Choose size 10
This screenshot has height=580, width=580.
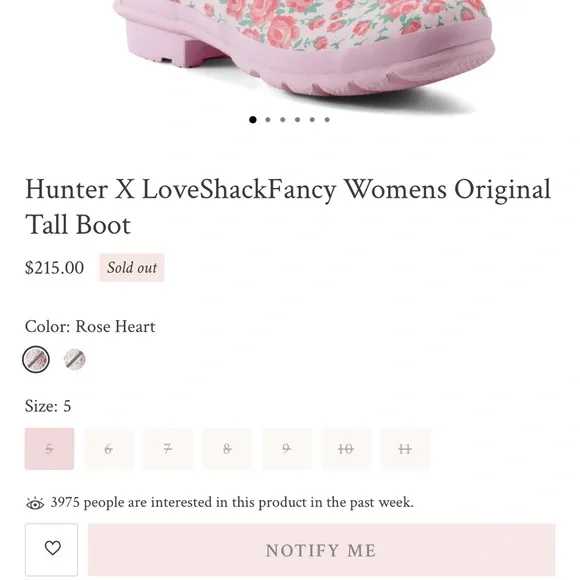pyautogui.click(x=346, y=449)
